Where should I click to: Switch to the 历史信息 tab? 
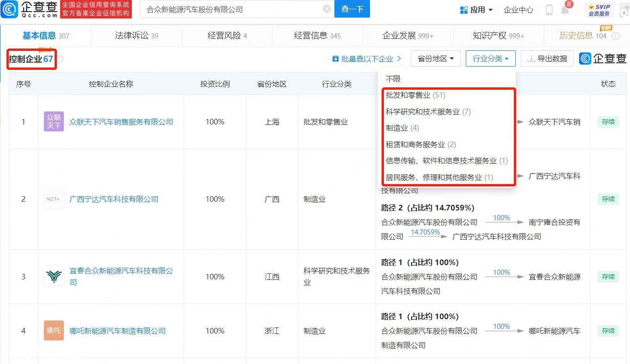pos(583,36)
